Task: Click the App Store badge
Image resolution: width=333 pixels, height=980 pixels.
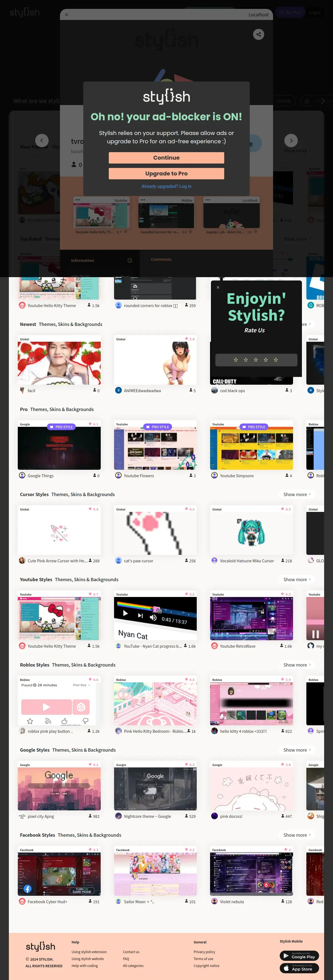Action: coord(299,968)
